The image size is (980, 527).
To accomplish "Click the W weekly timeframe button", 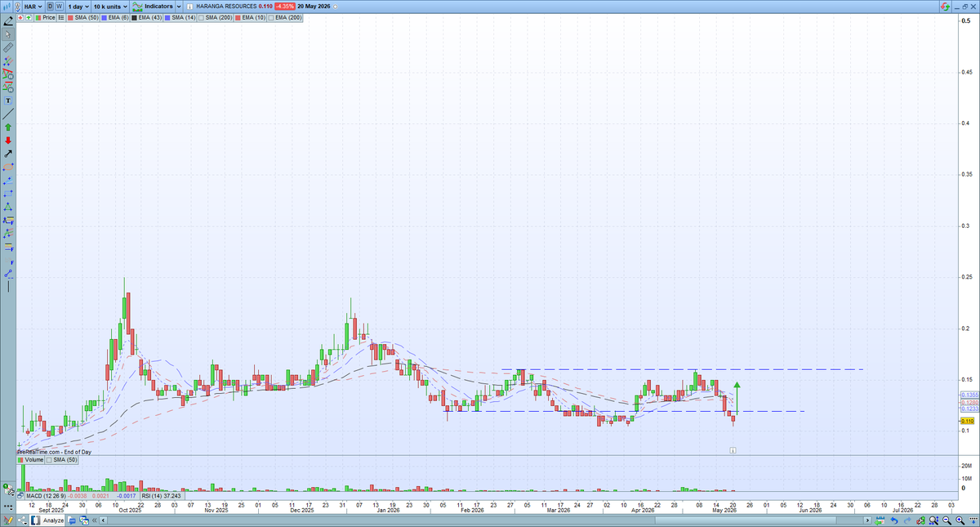I will pos(59,6).
